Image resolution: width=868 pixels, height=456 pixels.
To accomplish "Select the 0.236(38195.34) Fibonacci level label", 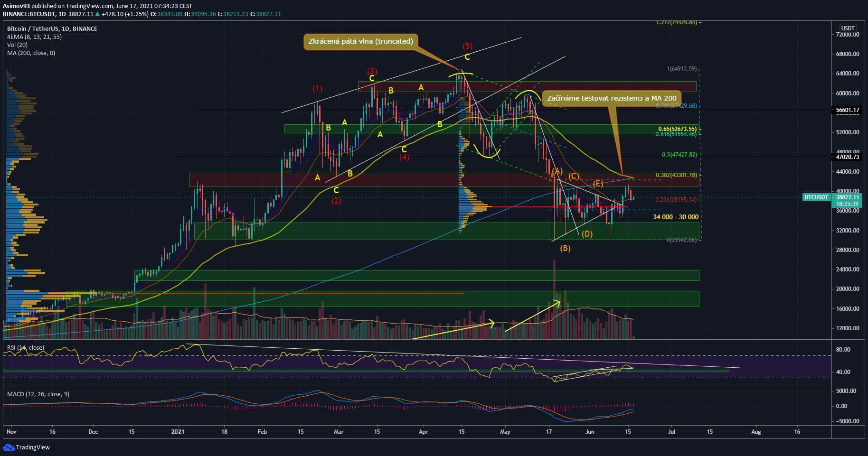I will (x=676, y=200).
